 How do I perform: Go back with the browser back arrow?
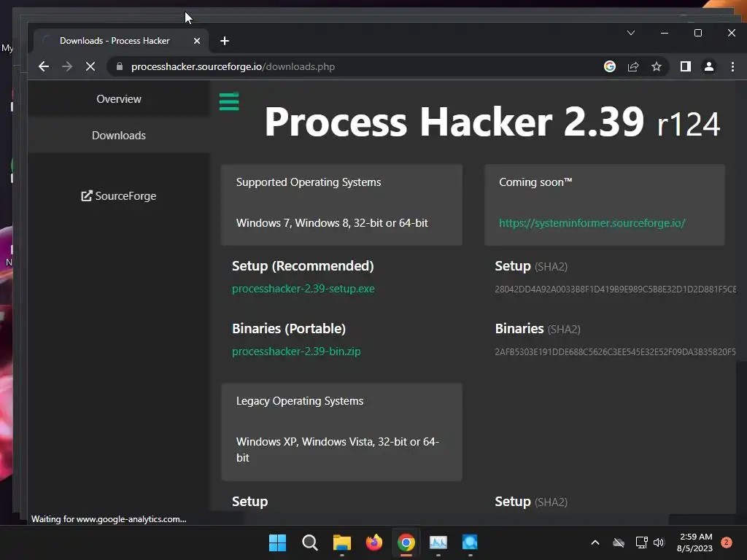43,66
